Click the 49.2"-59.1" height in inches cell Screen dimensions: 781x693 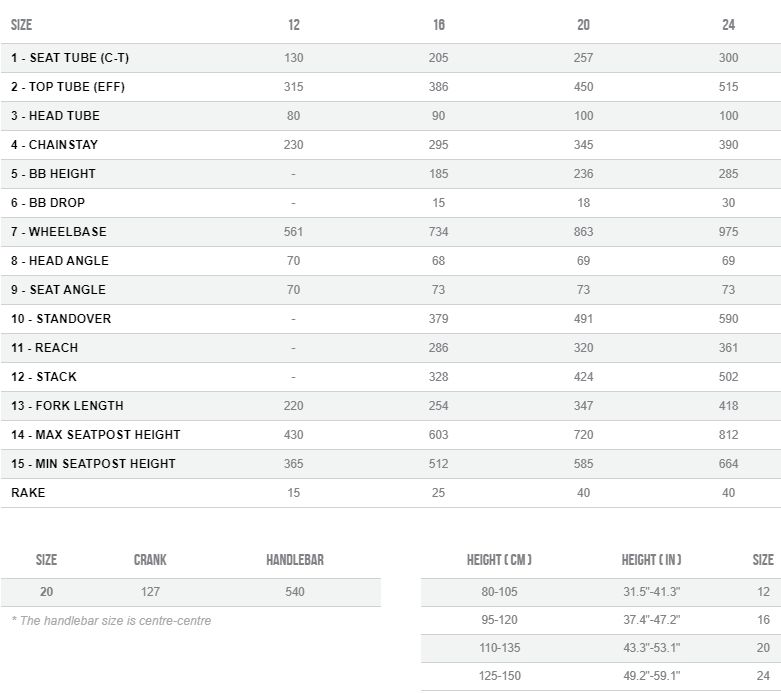651,676
